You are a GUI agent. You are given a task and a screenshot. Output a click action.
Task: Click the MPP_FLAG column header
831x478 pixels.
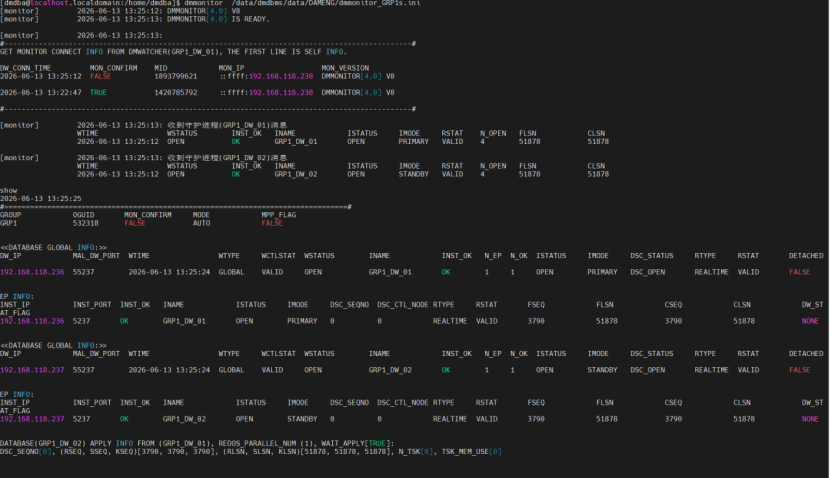[x=279, y=215]
